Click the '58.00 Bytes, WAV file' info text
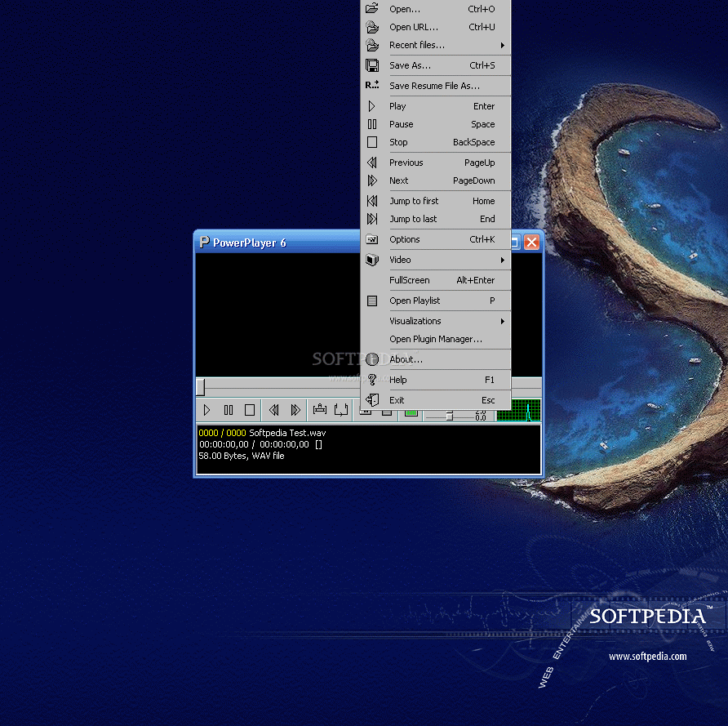Viewport: 728px width, 726px height. [x=242, y=457]
